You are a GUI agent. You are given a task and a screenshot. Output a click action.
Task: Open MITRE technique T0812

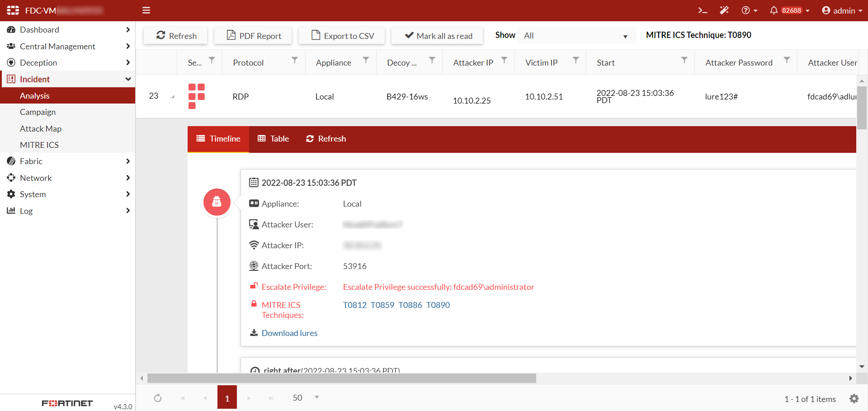click(x=355, y=305)
